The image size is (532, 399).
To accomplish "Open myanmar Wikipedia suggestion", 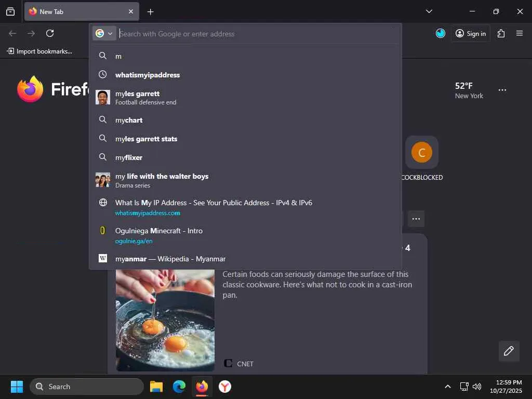I will tap(245, 259).
